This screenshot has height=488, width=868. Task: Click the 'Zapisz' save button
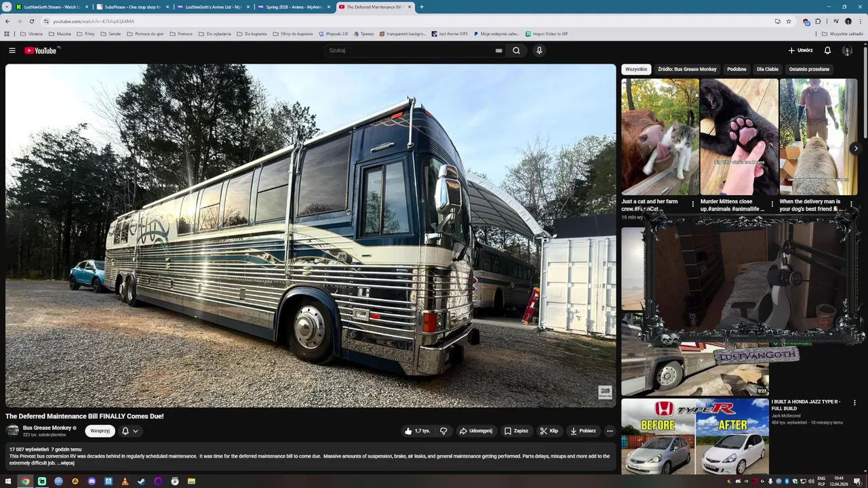pyautogui.click(x=516, y=430)
